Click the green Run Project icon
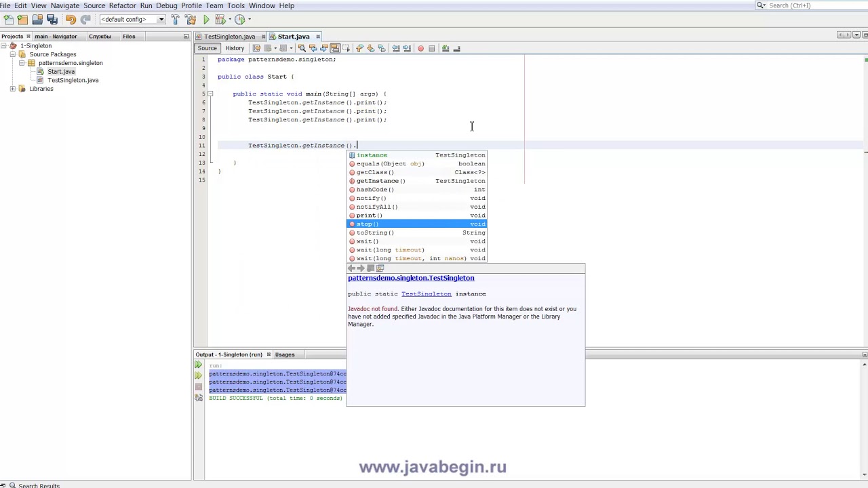This screenshot has width=868, height=488. tap(206, 20)
